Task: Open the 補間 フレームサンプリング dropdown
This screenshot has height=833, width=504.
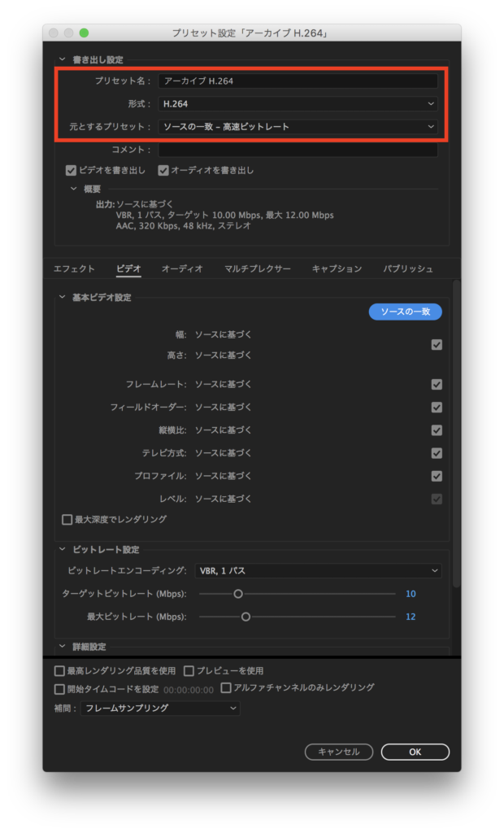Action: pos(160,709)
